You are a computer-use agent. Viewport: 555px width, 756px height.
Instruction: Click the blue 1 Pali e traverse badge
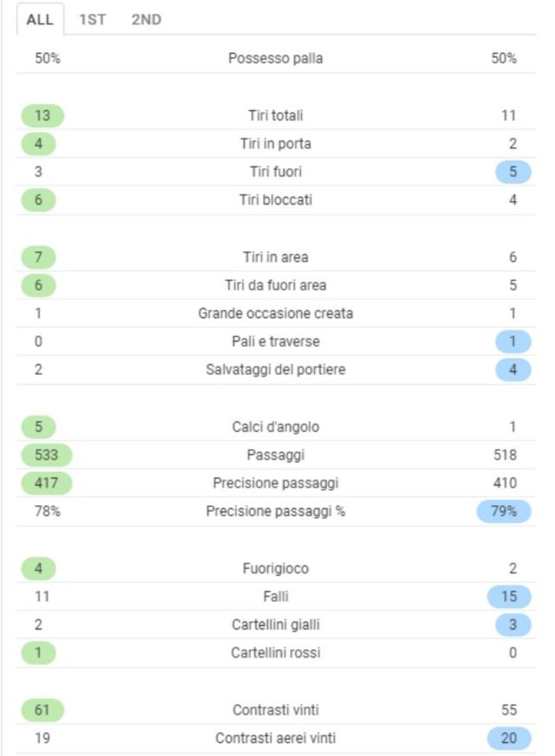point(513,341)
